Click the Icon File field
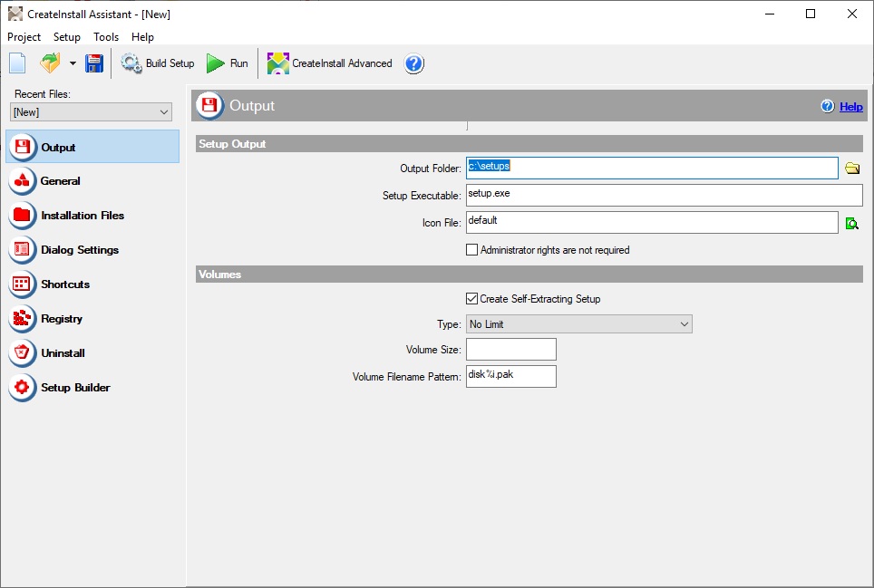The height and width of the screenshot is (588, 874). tap(652, 222)
